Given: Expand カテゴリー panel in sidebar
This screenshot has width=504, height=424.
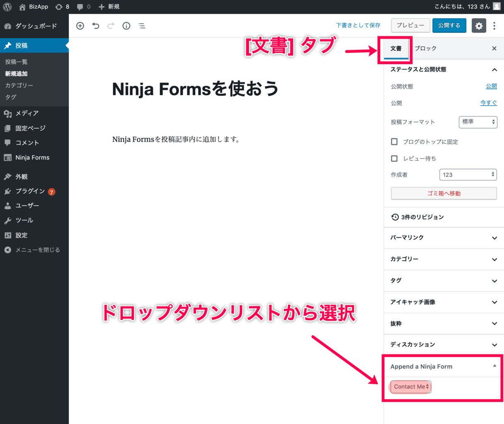Looking at the screenshot, I should [x=444, y=259].
